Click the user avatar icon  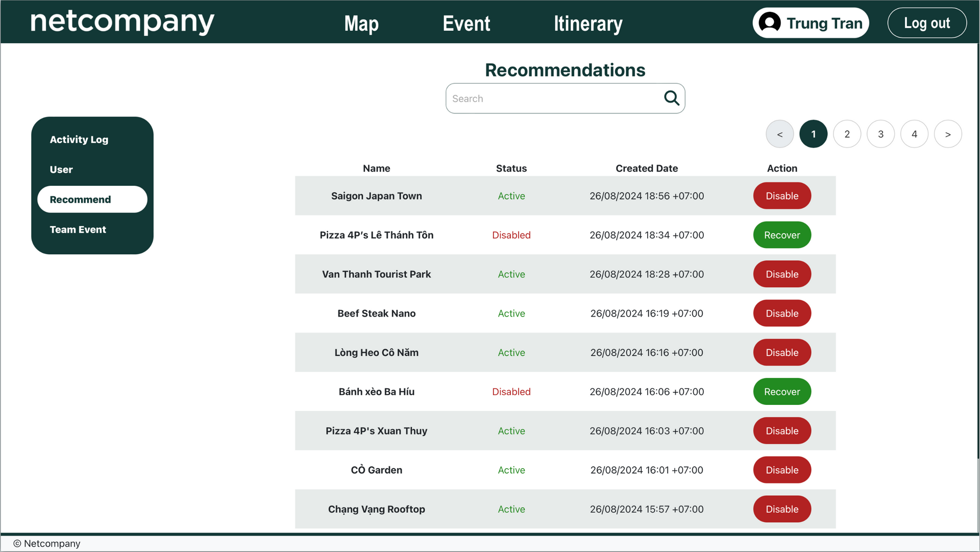[x=769, y=23]
